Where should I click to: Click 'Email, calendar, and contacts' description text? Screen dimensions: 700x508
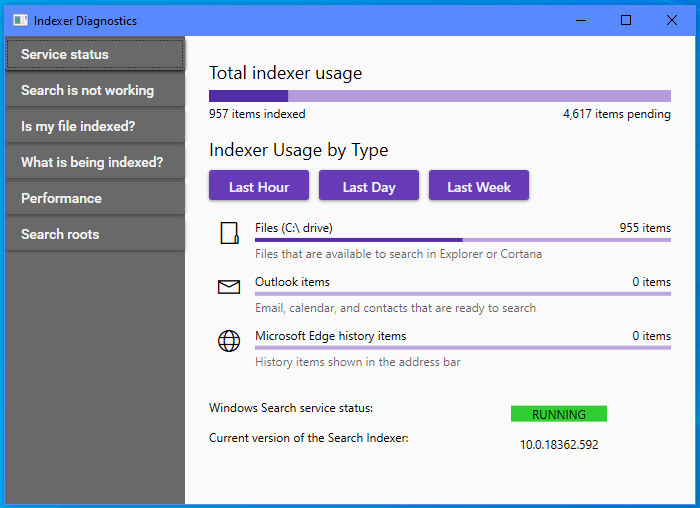coord(396,308)
